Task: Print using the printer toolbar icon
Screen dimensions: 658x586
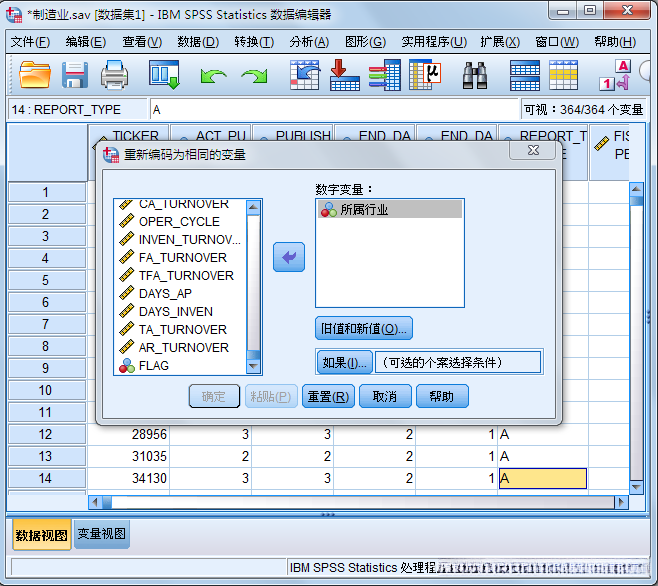Action: (x=114, y=74)
